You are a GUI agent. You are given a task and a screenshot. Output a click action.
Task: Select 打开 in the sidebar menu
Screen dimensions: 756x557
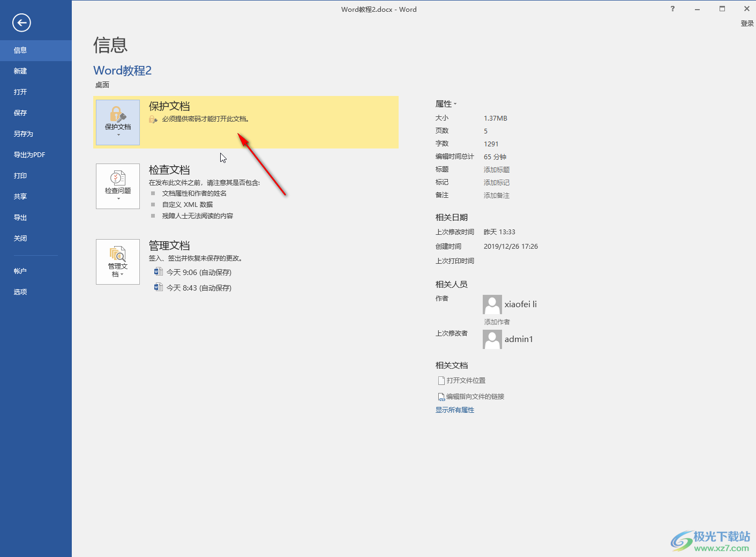tap(36, 92)
